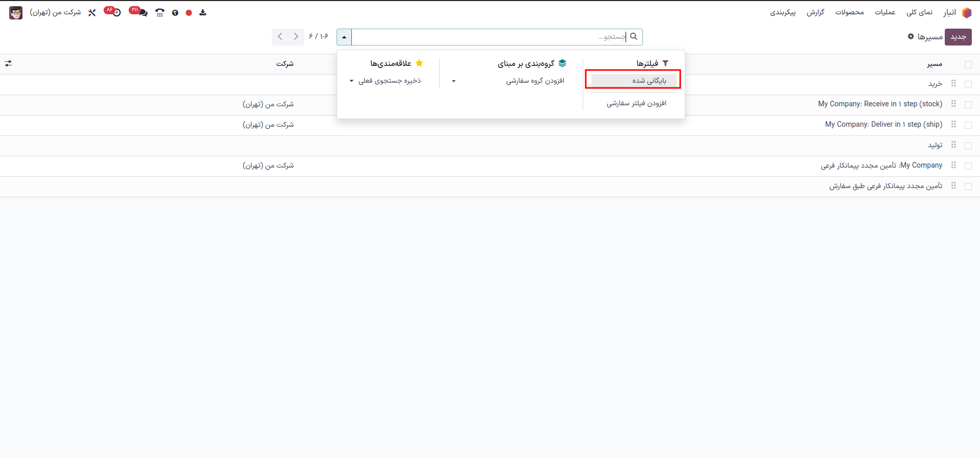Click the VoIP phone icon
Viewport: 980px width, 458px height.
(x=160, y=13)
